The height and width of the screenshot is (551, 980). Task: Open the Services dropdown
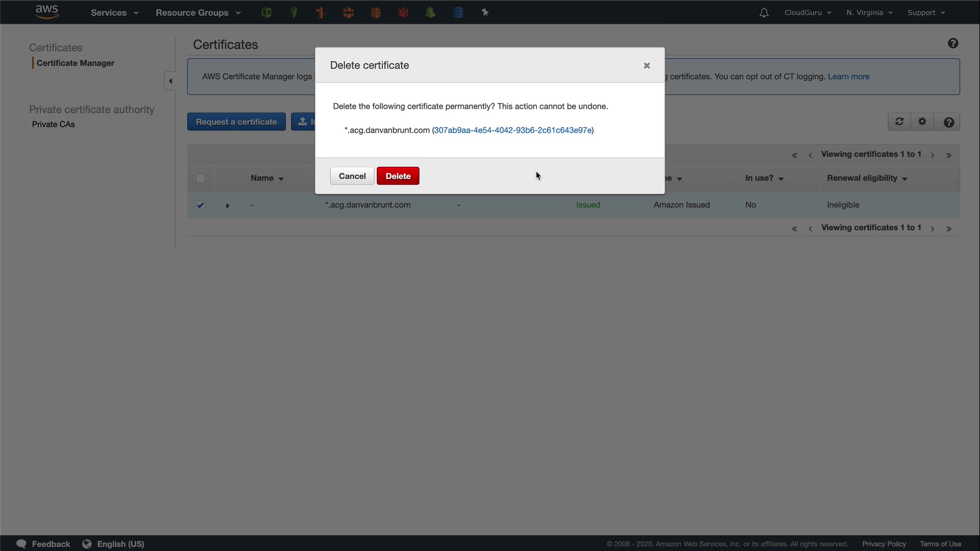tap(114, 13)
